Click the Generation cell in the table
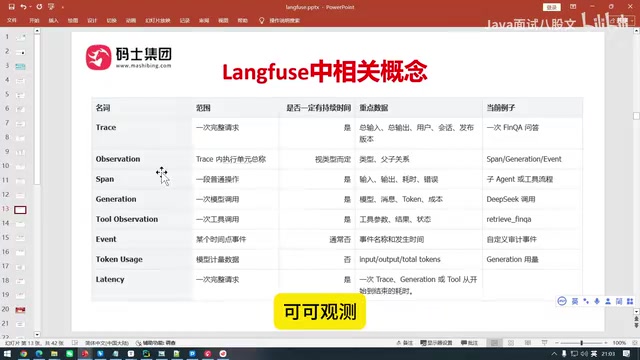This screenshot has height=360, width=640. [x=141, y=199]
